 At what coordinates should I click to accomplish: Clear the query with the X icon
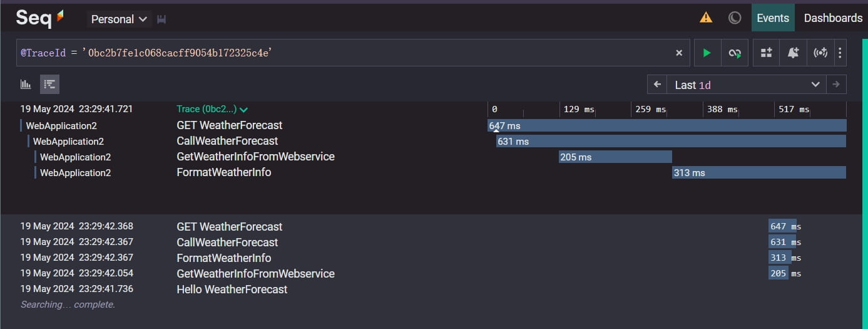pos(679,53)
